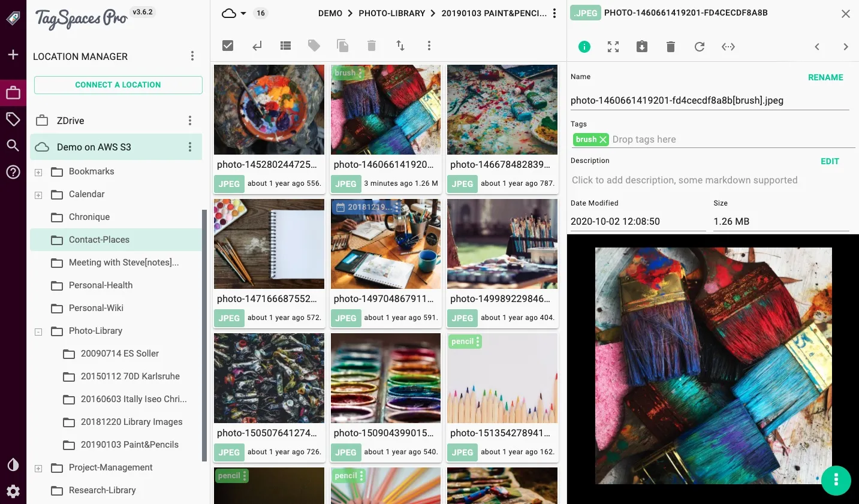Click EDIT next to Description
This screenshot has height=504, width=859.
[830, 161]
